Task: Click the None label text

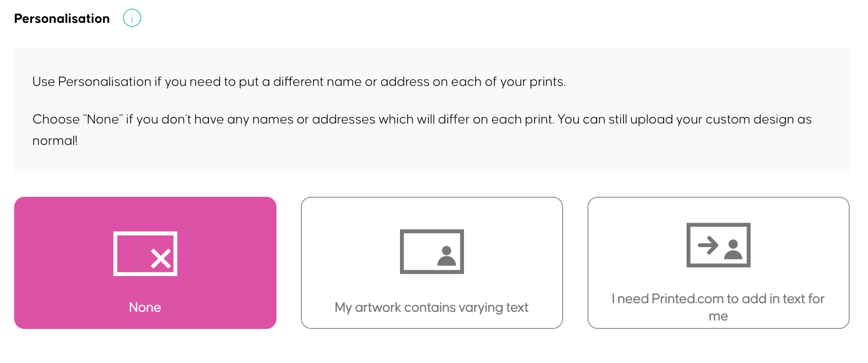Action: point(145,307)
